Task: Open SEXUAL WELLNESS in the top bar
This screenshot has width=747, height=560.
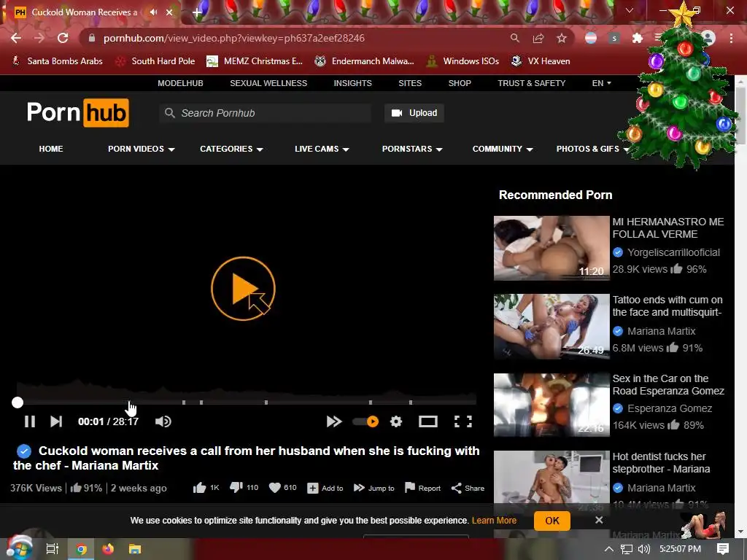Action: point(268,83)
